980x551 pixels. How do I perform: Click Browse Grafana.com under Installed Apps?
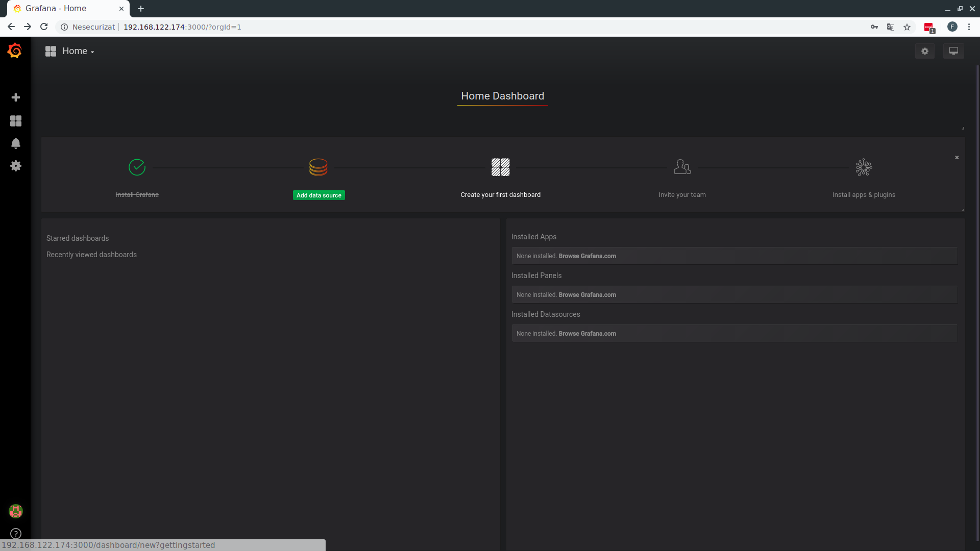click(587, 256)
